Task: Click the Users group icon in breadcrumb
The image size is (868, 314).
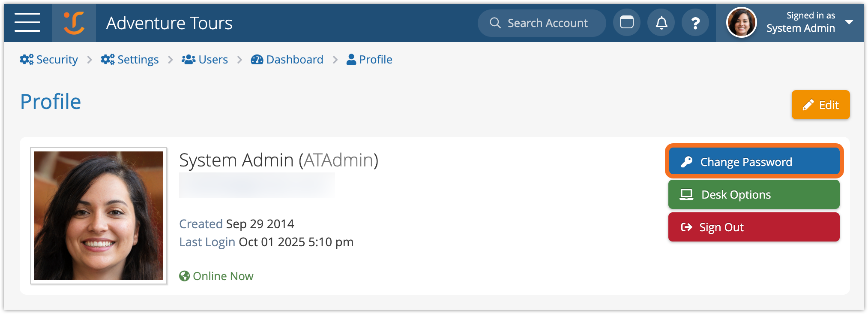Action: [x=189, y=60]
